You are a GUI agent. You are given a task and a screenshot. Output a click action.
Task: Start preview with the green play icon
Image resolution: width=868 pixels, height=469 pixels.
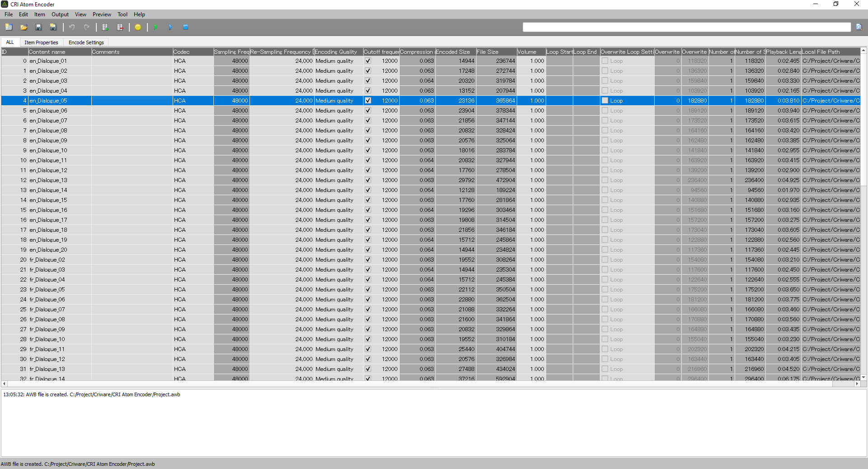click(x=156, y=27)
